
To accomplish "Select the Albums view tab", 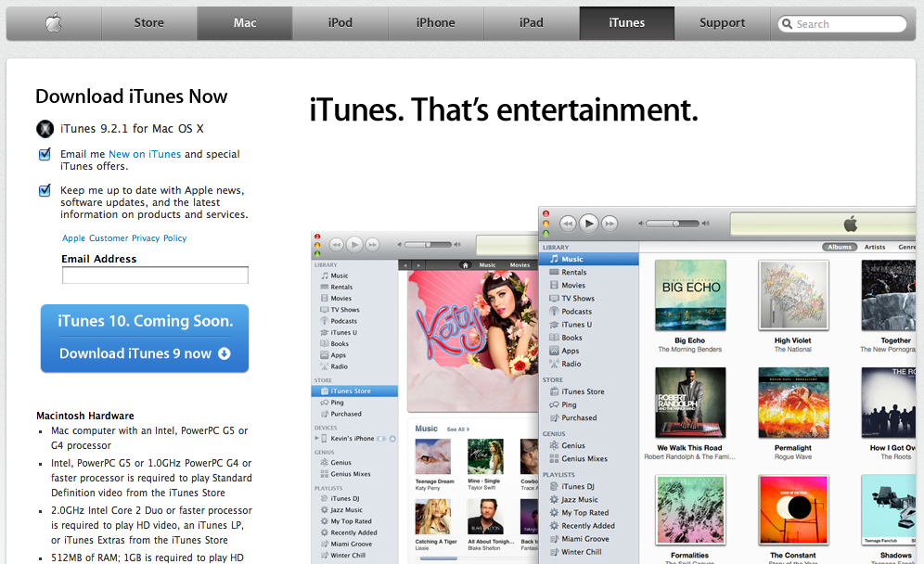I will [x=840, y=247].
